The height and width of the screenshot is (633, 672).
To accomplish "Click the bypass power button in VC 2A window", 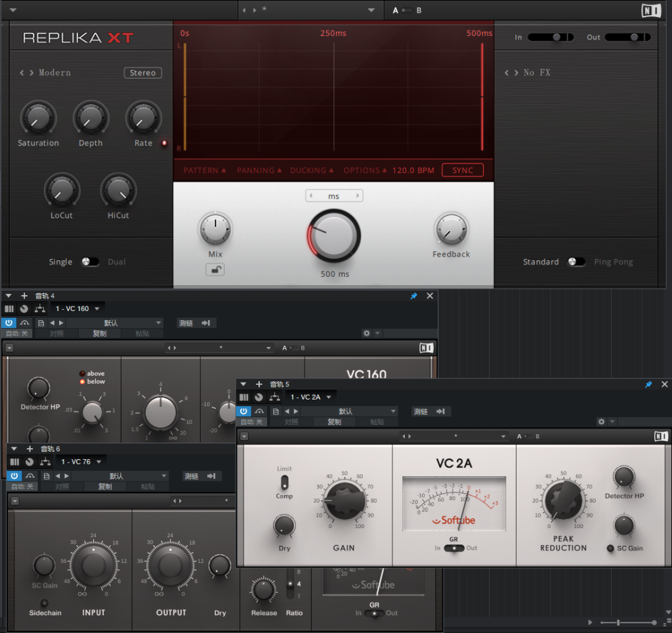I will click(243, 411).
